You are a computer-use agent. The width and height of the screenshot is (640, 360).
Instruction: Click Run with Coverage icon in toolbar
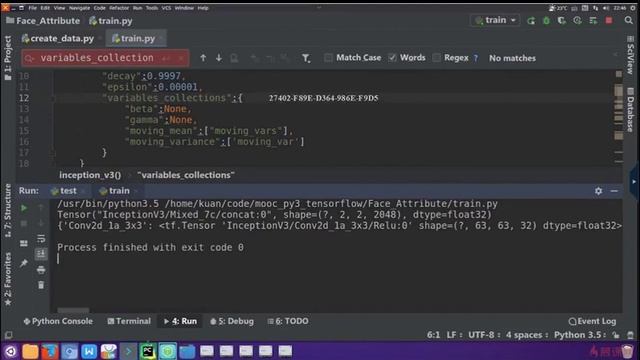coord(562,20)
